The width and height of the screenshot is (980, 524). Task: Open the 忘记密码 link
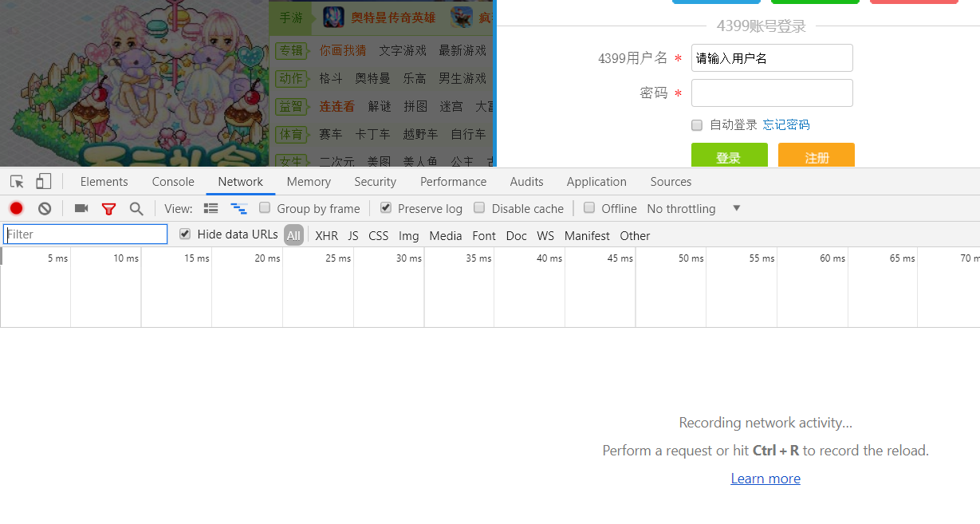click(786, 125)
